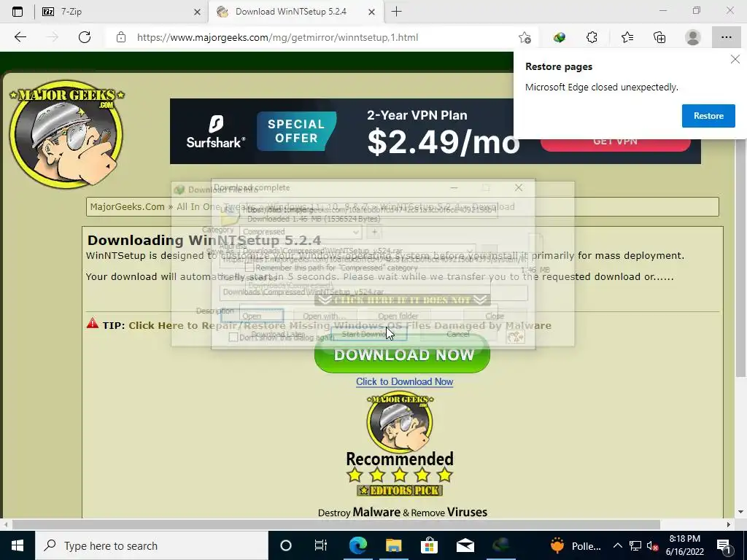Open File Explorer from the taskbar
Viewport: 747px width, 560px height.
coord(393,545)
